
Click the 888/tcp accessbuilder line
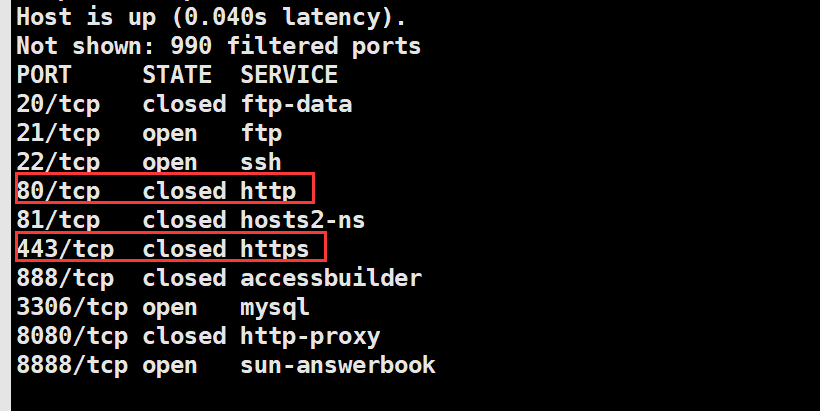tap(219, 278)
